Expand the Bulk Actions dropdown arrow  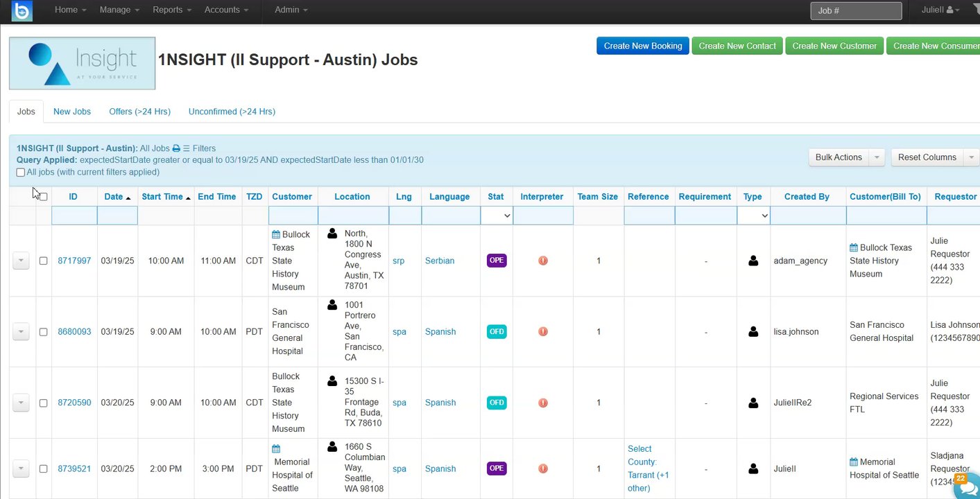point(877,157)
